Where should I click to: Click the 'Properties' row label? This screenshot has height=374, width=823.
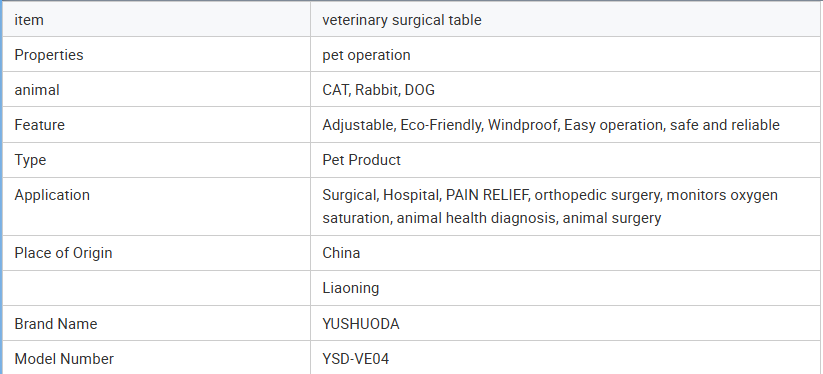pos(48,55)
